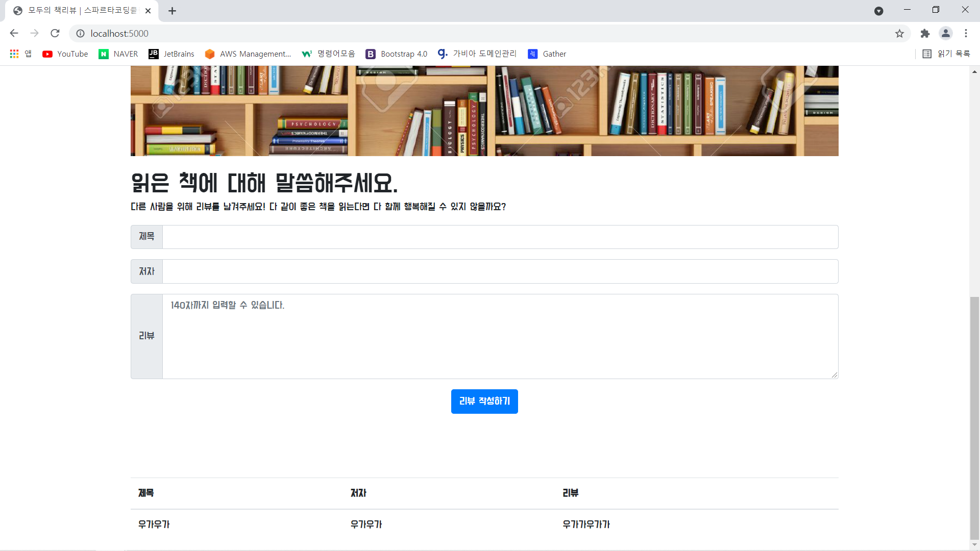This screenshot has height=551, width=980.
Task: Reload the localhost page
Action: tap(55, 33)
